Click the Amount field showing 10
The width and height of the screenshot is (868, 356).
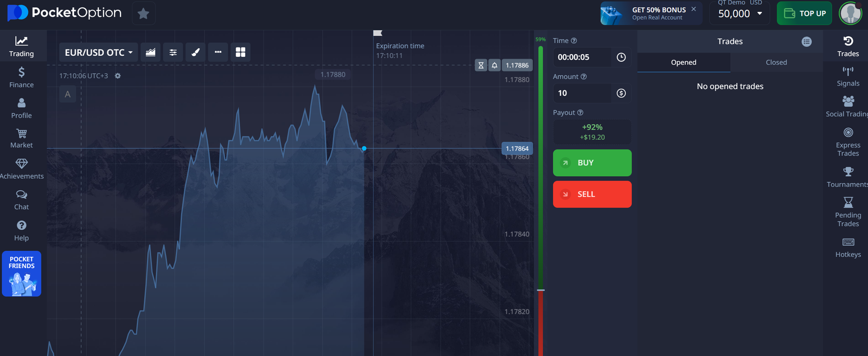point(583,93)
